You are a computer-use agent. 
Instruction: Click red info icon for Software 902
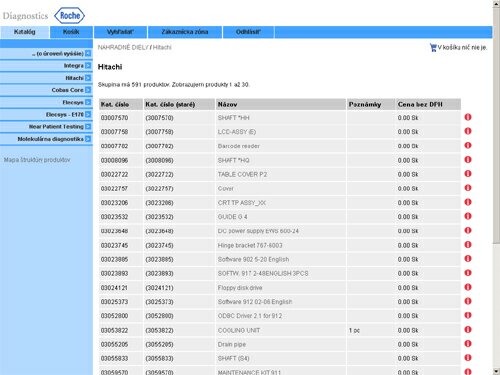click(468, 259)
